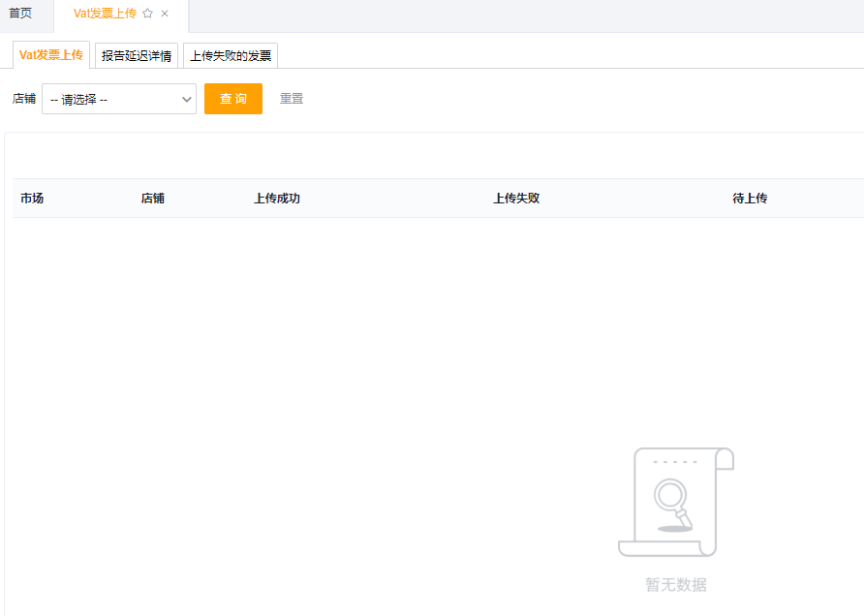864x616 pixels.
Task: Open the Vat发票上传 sub-tab
Action: [50, 55]
